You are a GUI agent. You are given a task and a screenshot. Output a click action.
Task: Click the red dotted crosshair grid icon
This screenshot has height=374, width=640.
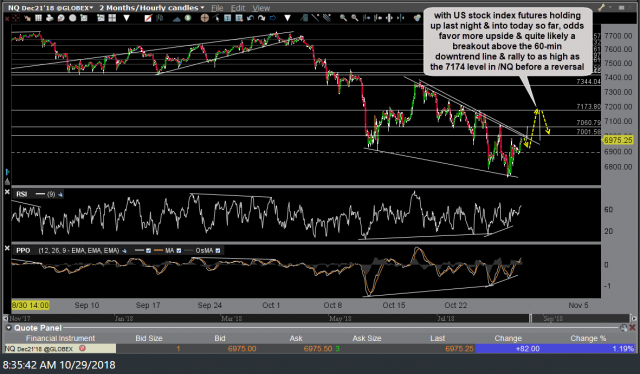tap(16, 18)
